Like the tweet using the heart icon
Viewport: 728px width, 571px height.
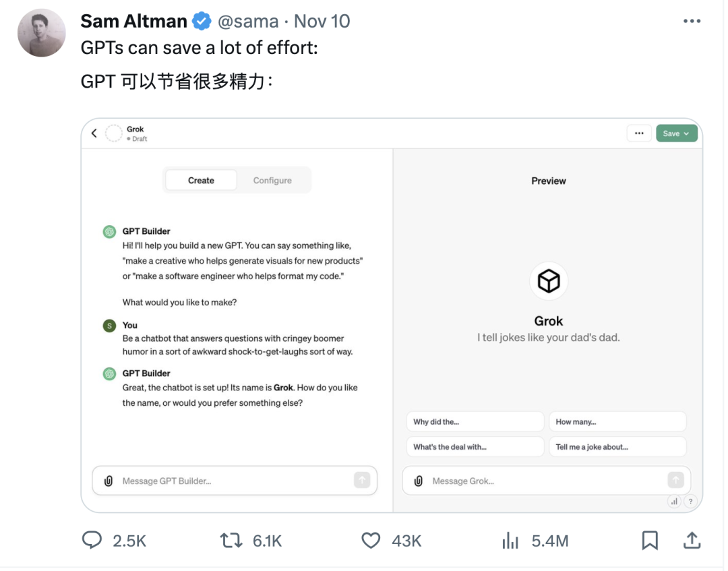pos(370,540)
